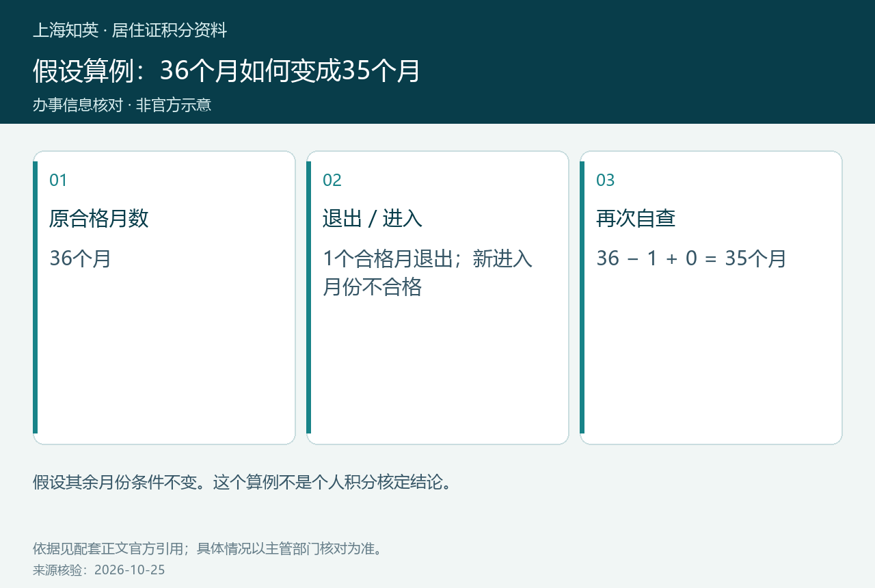This screenshot has height=588, width=875.
Task: Click the footer line 依据见配套正文官方引用
Action: point(109,548)
